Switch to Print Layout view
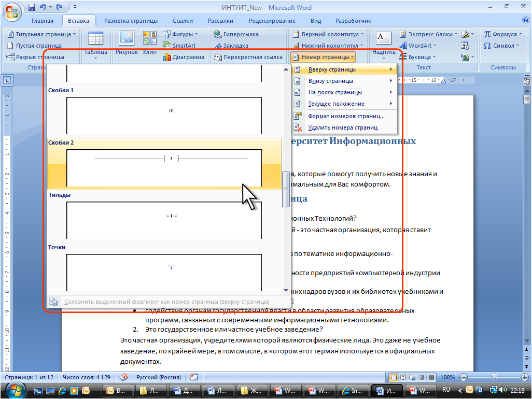Screen dimensions: 532x399 pos(393,377)
